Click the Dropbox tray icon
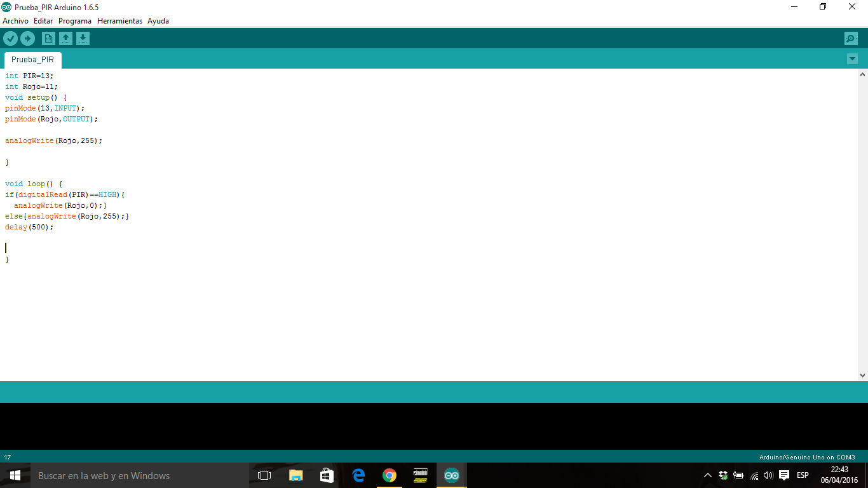The image size is (868, 488). 723,475
